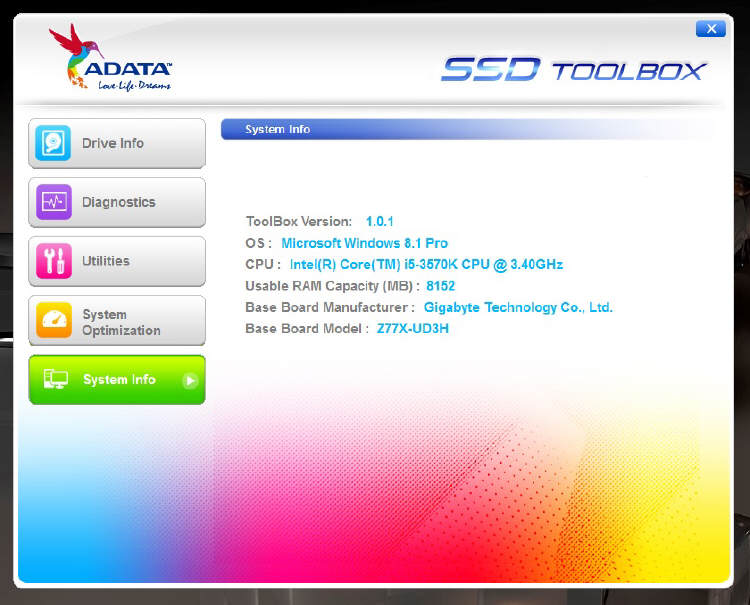
Task: Click OS value Microsoft Windows 8.1 Pro
Action: tap(364, 243)
